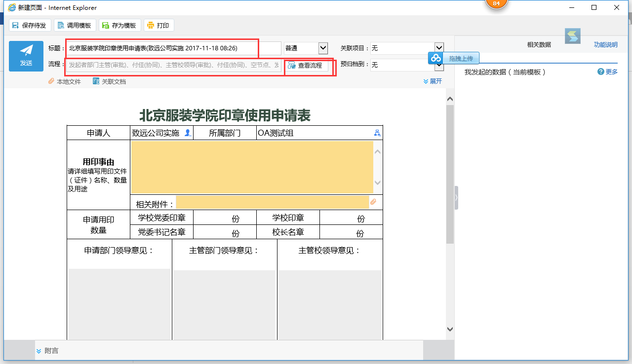The image size is (632, 364).
Task: Click the OA测试组 department field
Action: coord(315,133)
